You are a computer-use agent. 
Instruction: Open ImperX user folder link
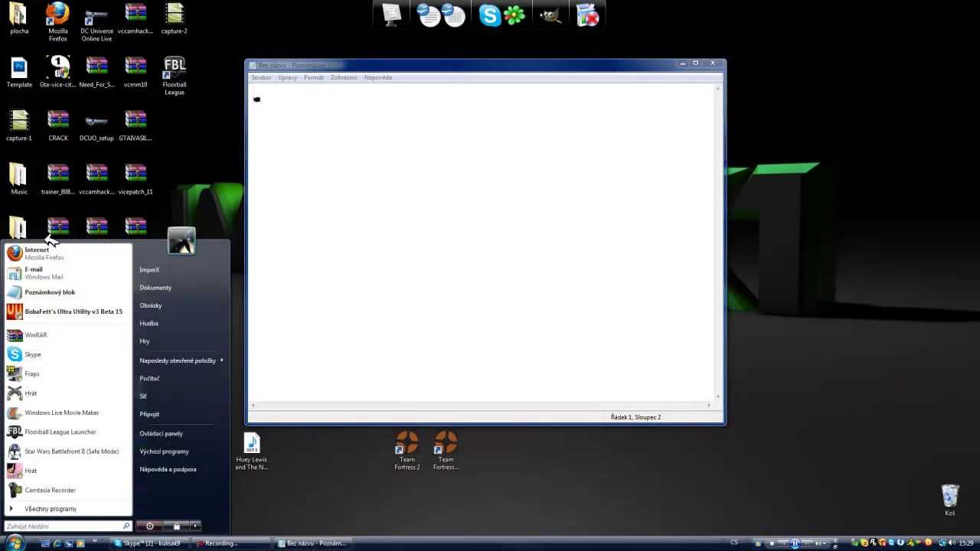click(x=149, y=270)
